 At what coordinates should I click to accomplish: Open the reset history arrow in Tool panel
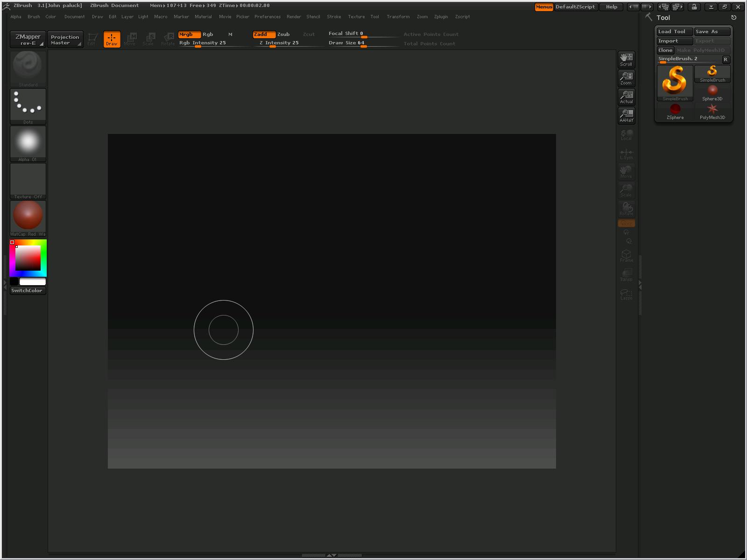(733, 17)
